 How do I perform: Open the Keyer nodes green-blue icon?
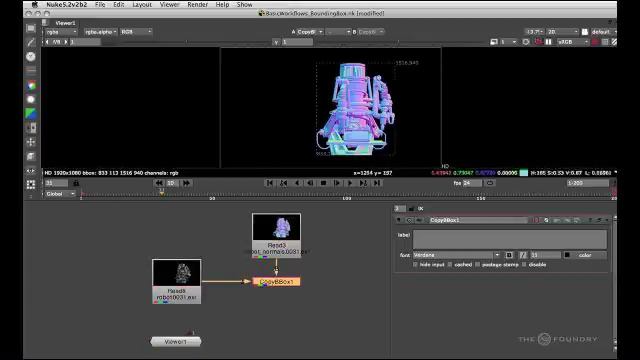pos(31,113)
